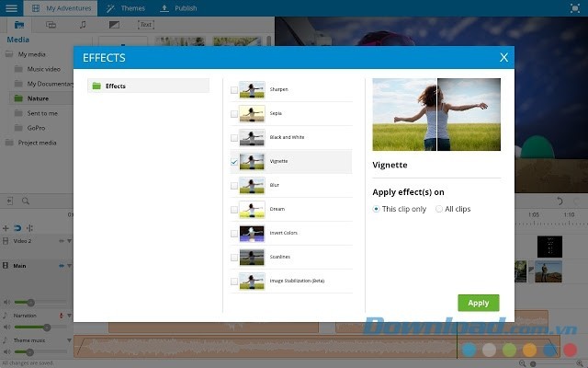Toggle fullscreen with the top-right icon
Screen dimensions: 588x368
(x=574, y=8)
